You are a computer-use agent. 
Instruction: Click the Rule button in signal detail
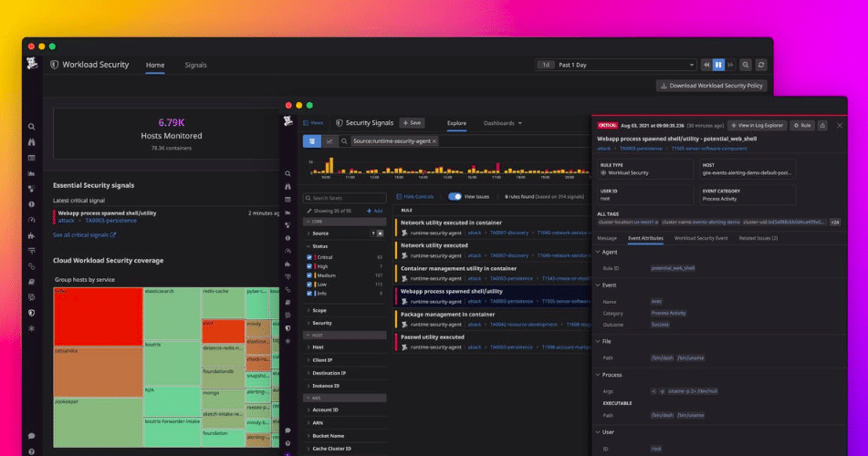click(802, 126)
